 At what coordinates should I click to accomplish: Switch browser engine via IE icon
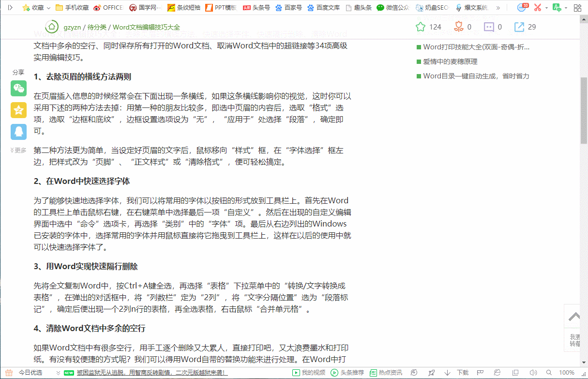[x=498, y=373]
